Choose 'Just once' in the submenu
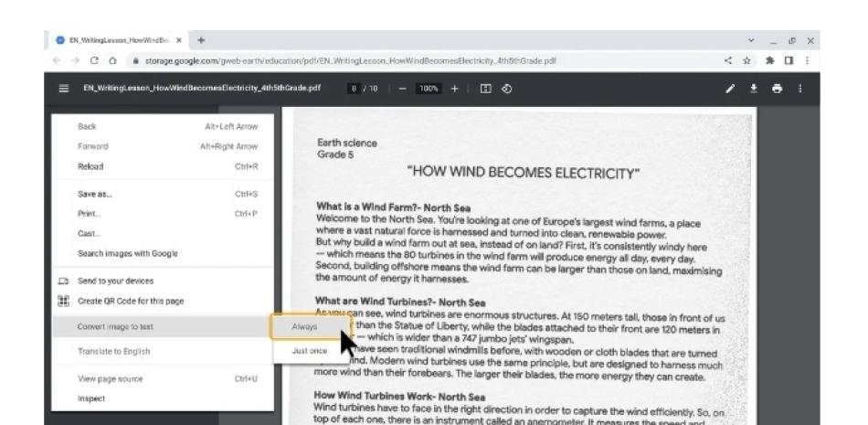This screenshot has width=868, height=425. point(307,351)
